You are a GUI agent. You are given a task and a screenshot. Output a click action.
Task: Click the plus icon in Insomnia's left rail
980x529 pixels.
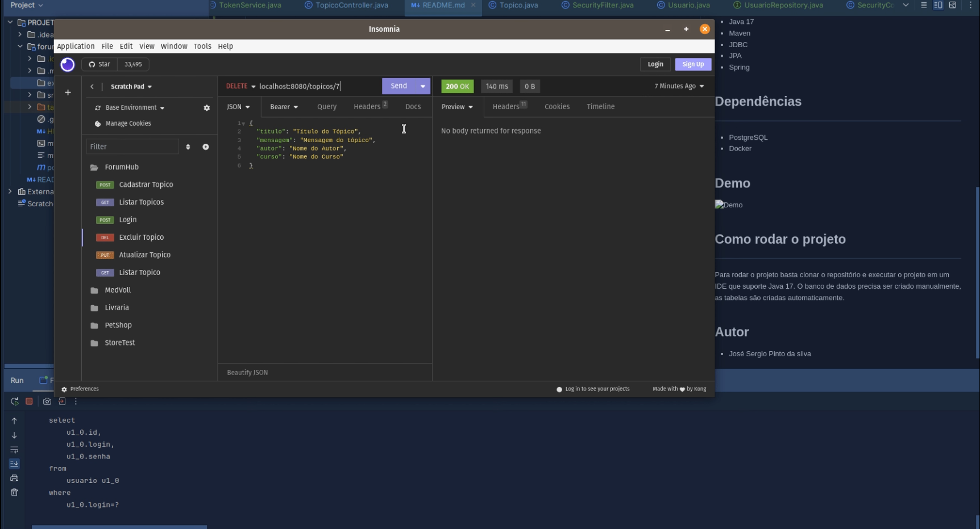(x=68, y=93)
